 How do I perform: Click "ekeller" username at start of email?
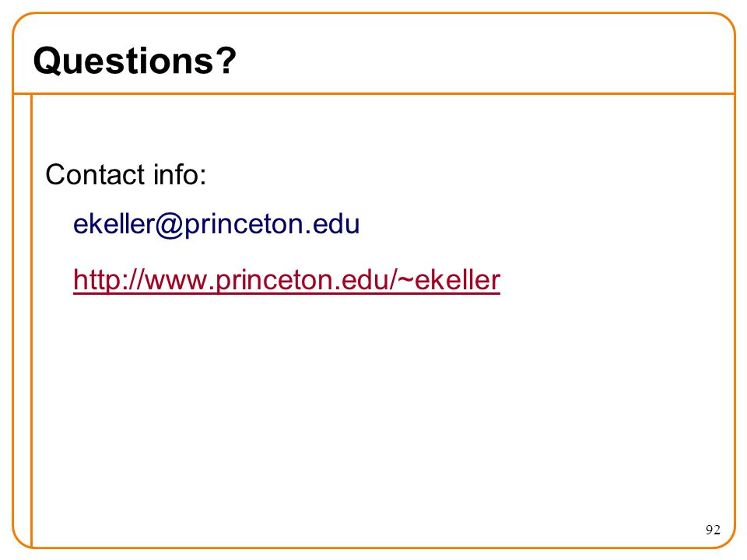click(x=114, y=224)
